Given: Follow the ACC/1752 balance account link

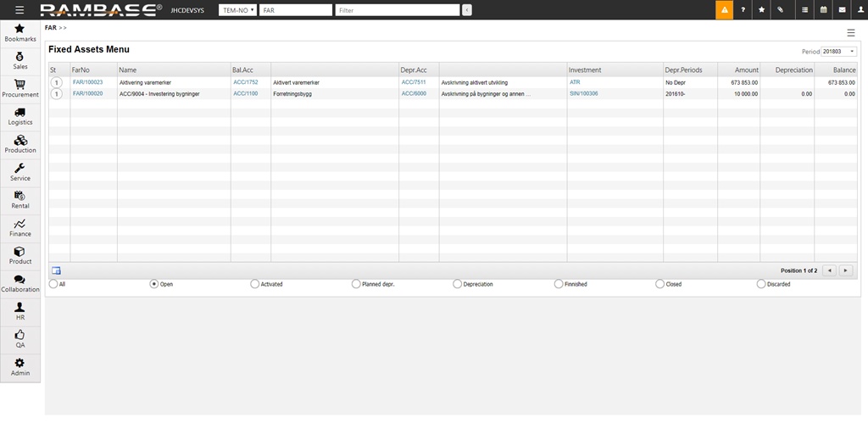Looking at the screenshot, I should (x=245, y=82).
